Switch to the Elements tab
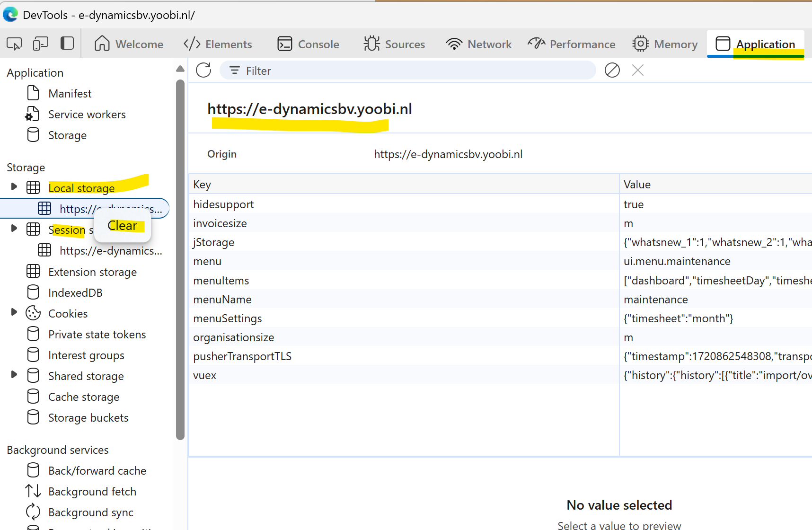This screenshot has width=812, height=530. tap(218, 44)
